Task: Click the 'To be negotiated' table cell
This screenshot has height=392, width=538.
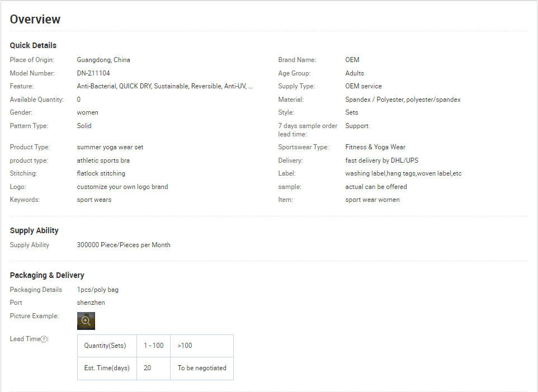Action: point(202,369)
